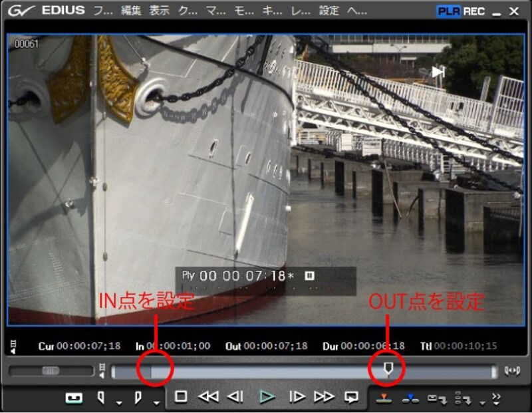Image resolution: width=532 pixels, height=413 pixels.
Task: Open the キ... menu
Action: coord(273,11)
